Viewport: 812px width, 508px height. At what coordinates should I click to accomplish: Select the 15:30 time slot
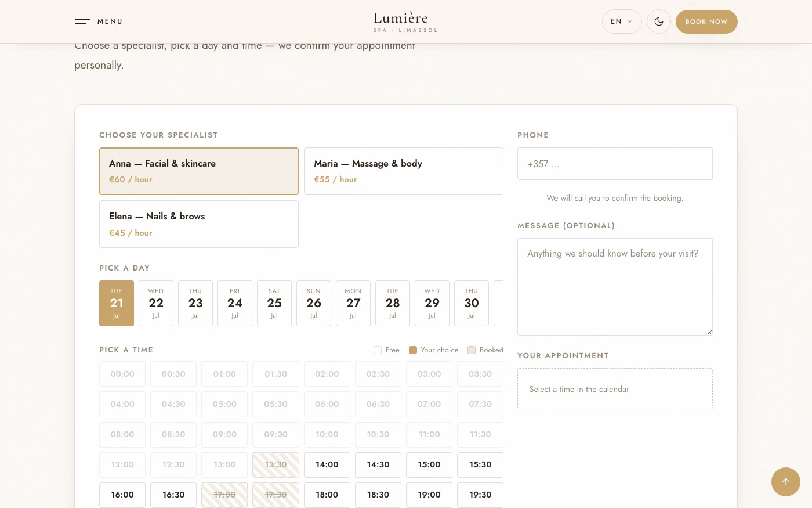pyautogui.click(x=480, y=464)
